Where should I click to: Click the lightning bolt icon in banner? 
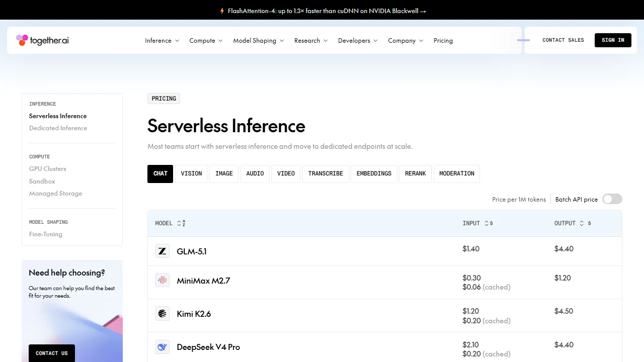pos(222,11)
